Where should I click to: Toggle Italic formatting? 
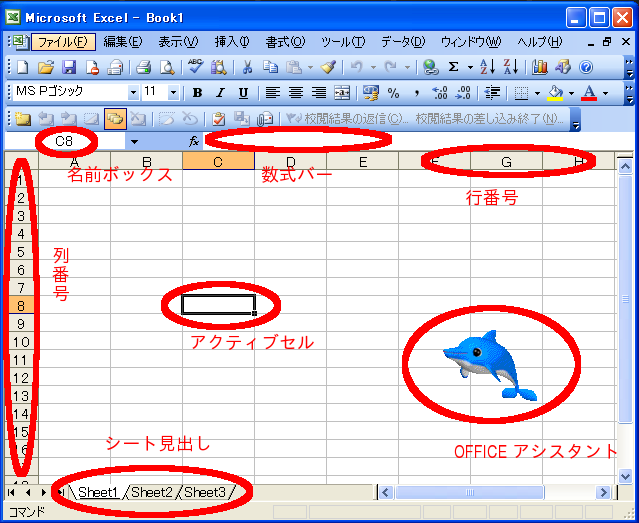pyautogui.click(x=220, y=92)
